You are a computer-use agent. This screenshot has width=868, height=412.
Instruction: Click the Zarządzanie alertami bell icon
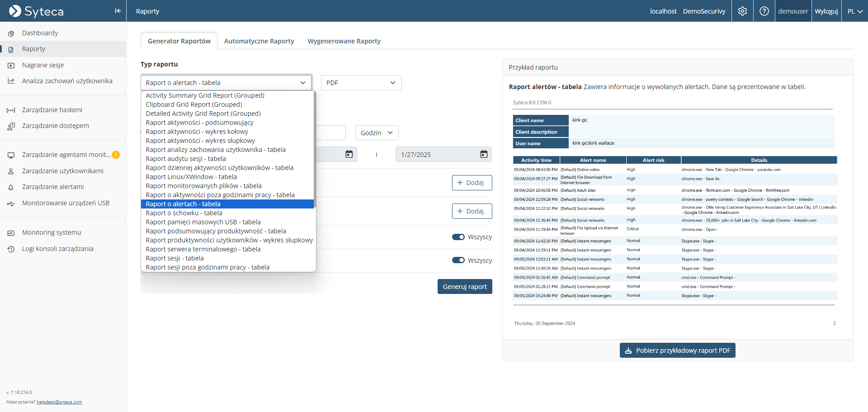pos(11,187)
